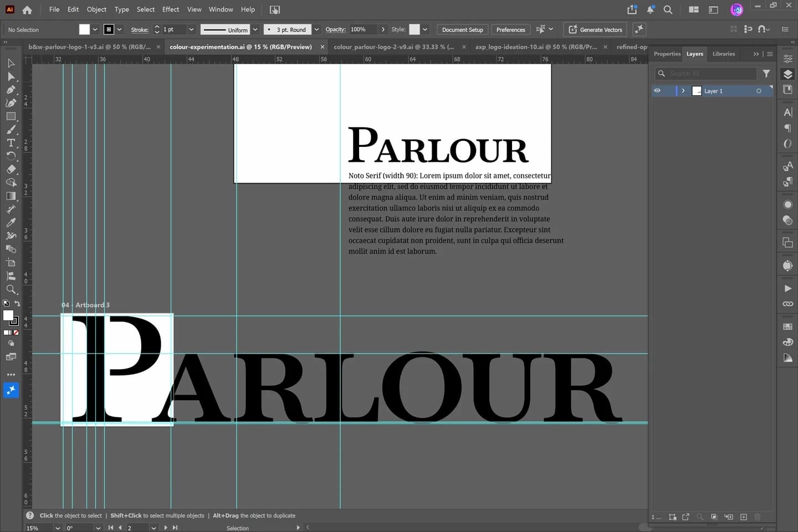Select the Gradient tool

click(x=11, y=196)
